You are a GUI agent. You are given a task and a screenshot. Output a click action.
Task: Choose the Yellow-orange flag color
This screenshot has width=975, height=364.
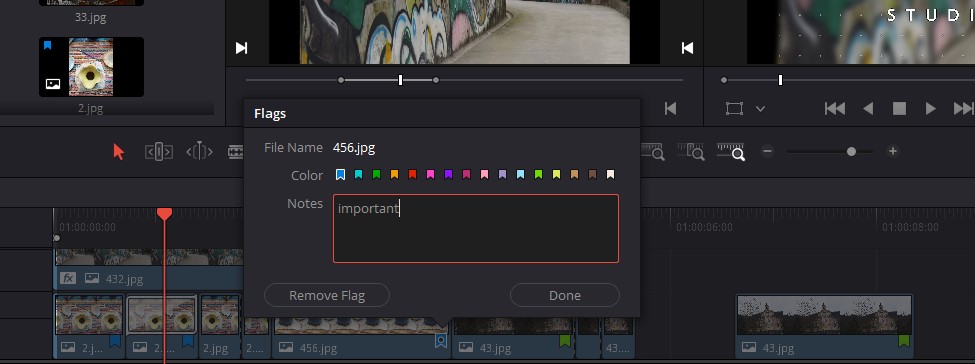[x=394, y=175]
